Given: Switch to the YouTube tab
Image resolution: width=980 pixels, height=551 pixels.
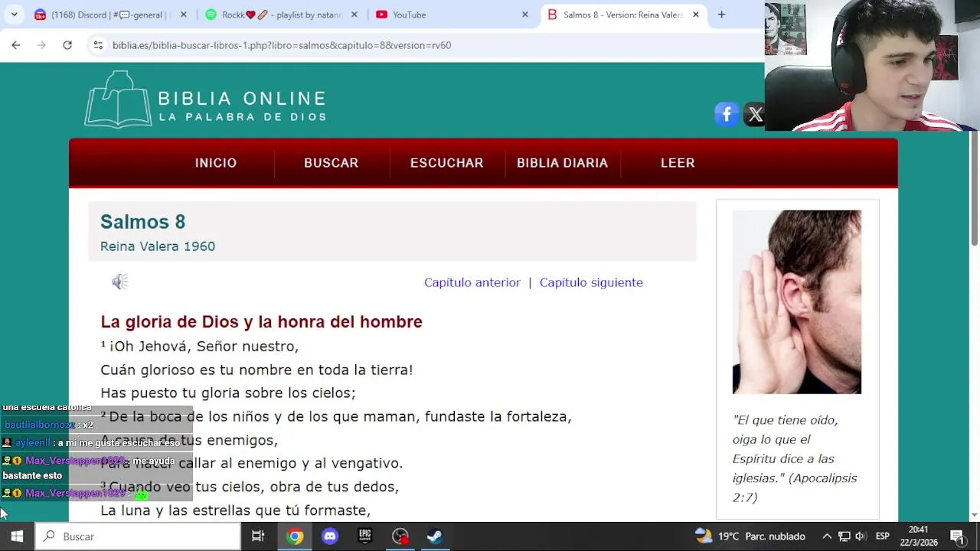Looking at the screenshot, I should [452, 15].
